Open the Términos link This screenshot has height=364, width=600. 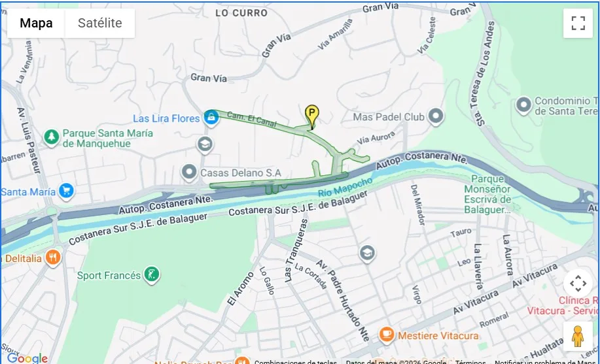(x=470, y=361)
